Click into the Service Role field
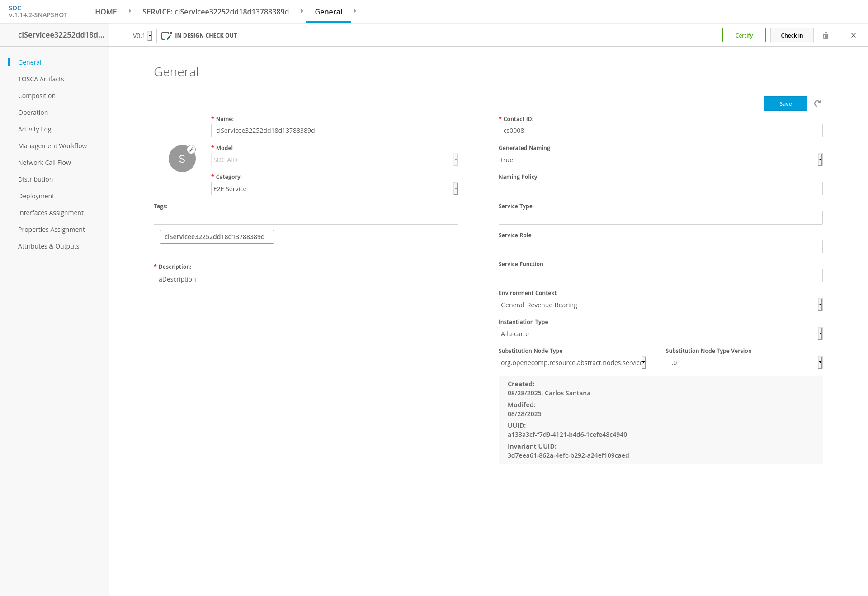The image size is (868, 596). [660, 247]
